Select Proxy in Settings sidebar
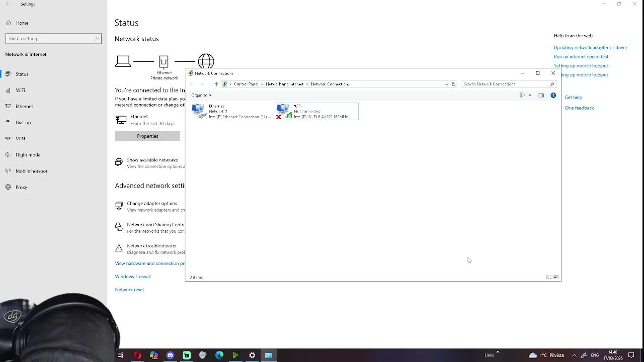644x362 pixels. [x=53, y=187]
